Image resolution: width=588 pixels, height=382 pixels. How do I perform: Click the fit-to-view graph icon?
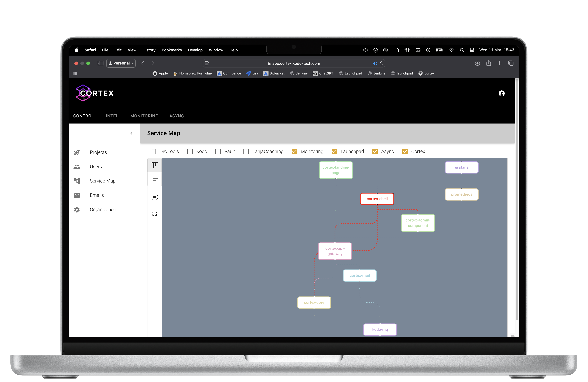click(x=154, y=197)
